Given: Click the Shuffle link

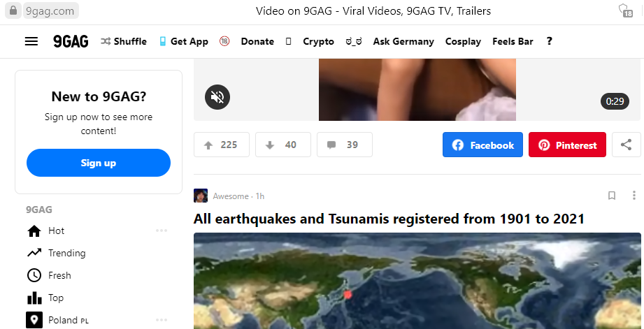Looking at the screenshot, I should point(124,41).
